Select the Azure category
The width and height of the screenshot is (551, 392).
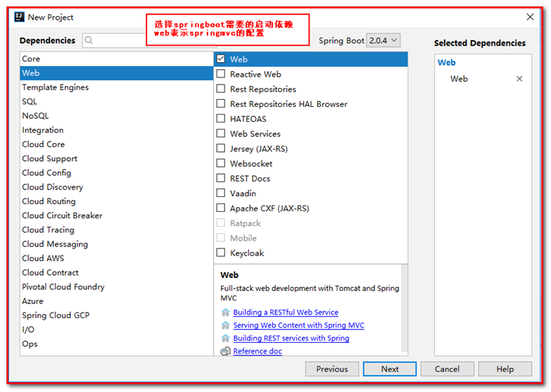click(117, 301)
